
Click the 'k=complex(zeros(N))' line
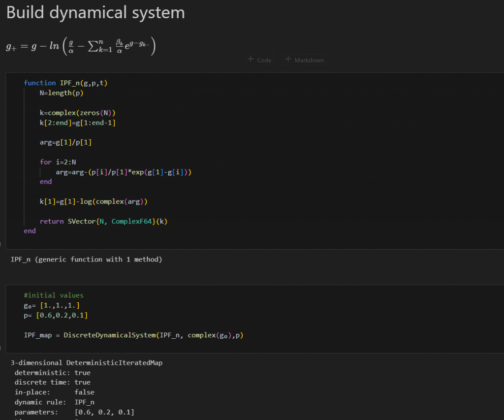point(78,113)
